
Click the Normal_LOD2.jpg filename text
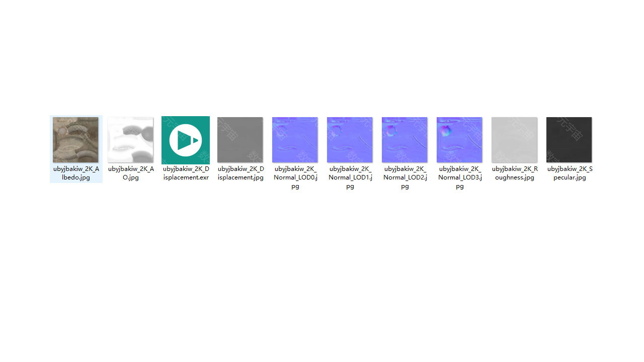405,177
